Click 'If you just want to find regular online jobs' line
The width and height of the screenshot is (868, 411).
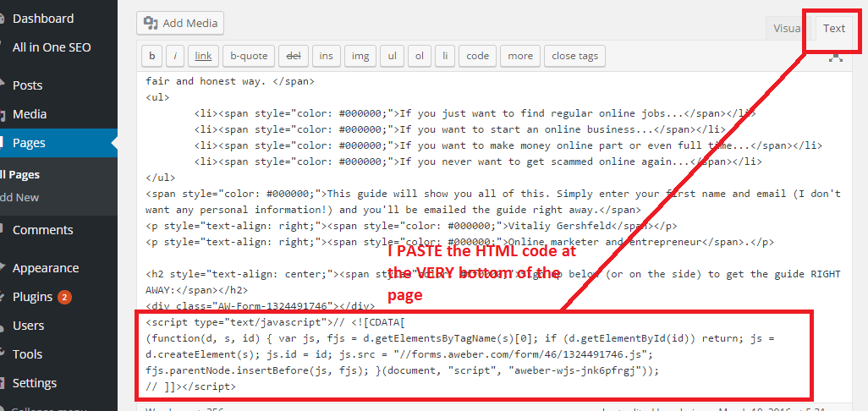pyautogui.click(x=475, y=113)
